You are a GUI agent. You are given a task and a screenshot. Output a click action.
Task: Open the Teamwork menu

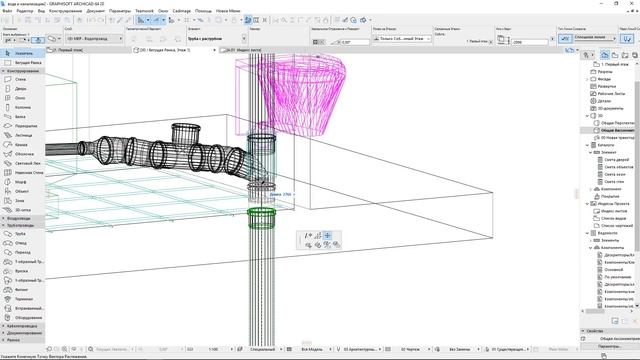click(144, 11)
